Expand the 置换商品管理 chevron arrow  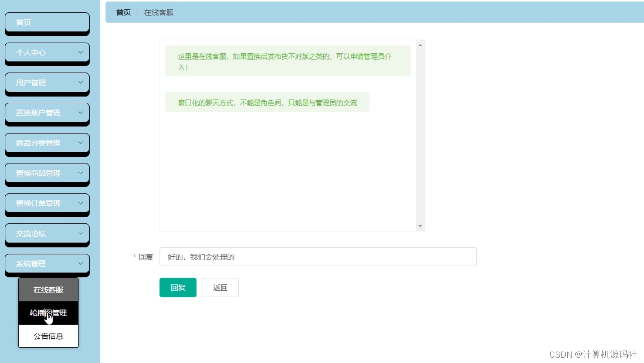pyautogui.click(x=81, y=173)
